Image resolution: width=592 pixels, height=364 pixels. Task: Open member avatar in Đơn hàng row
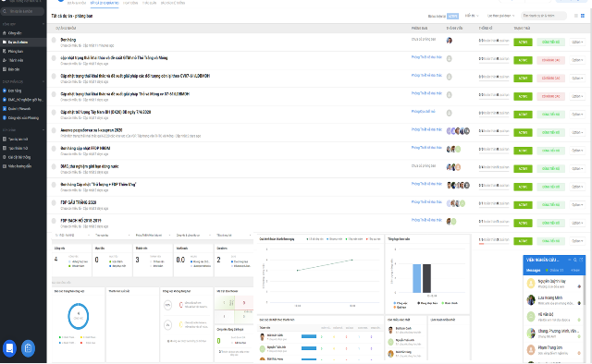click(x=450, y=41)
